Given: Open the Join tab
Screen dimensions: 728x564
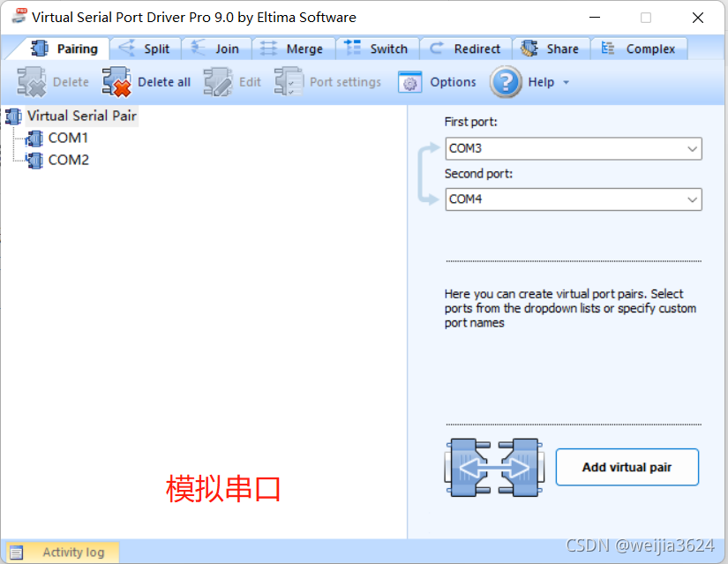Looking at the screenshot, I should coord(216,49).
